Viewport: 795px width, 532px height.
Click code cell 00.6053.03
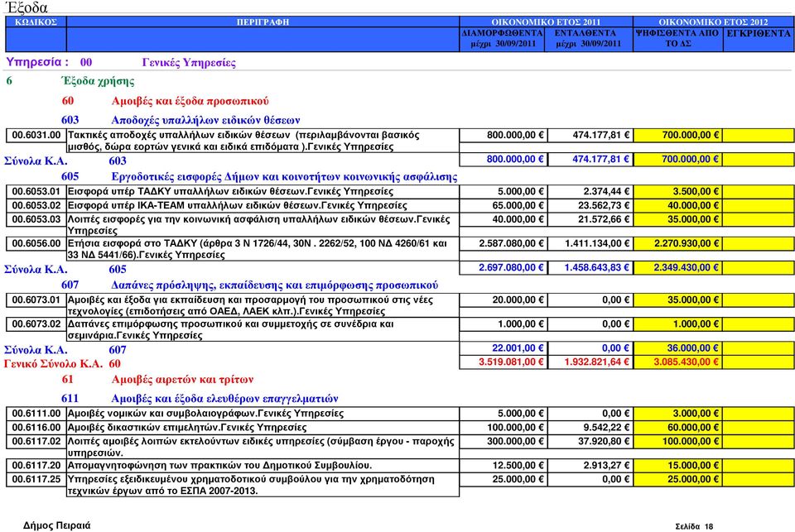[36, 219]
